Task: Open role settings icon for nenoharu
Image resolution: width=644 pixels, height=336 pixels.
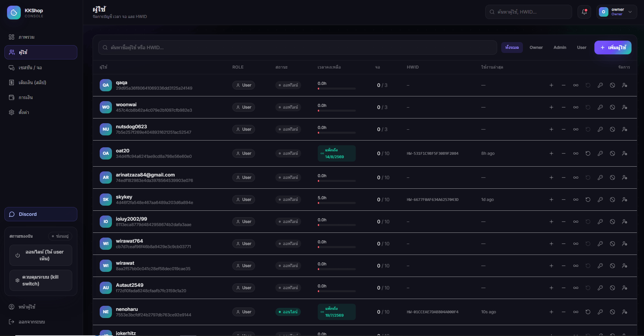Action: pyautogui.click(x=625, y=312)
